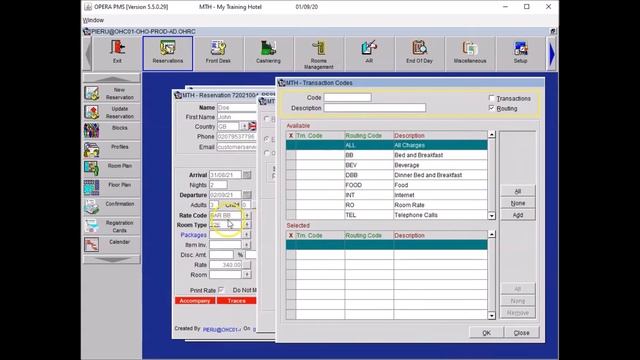This screenshot has height=360, width=640.
Task: Click the Add button
Action: [x=518, y=215]
